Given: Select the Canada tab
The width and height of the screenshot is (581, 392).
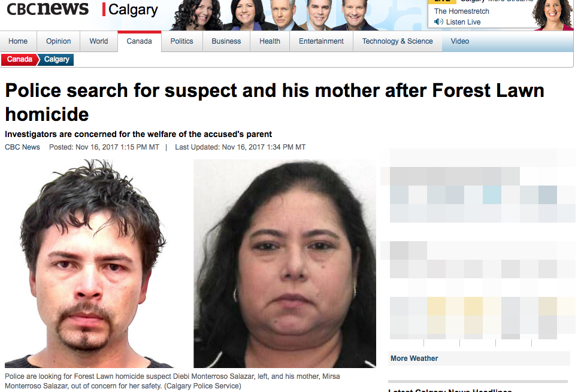Looking at the screenshot, I should pyautogui.click(x=140, y=41).
